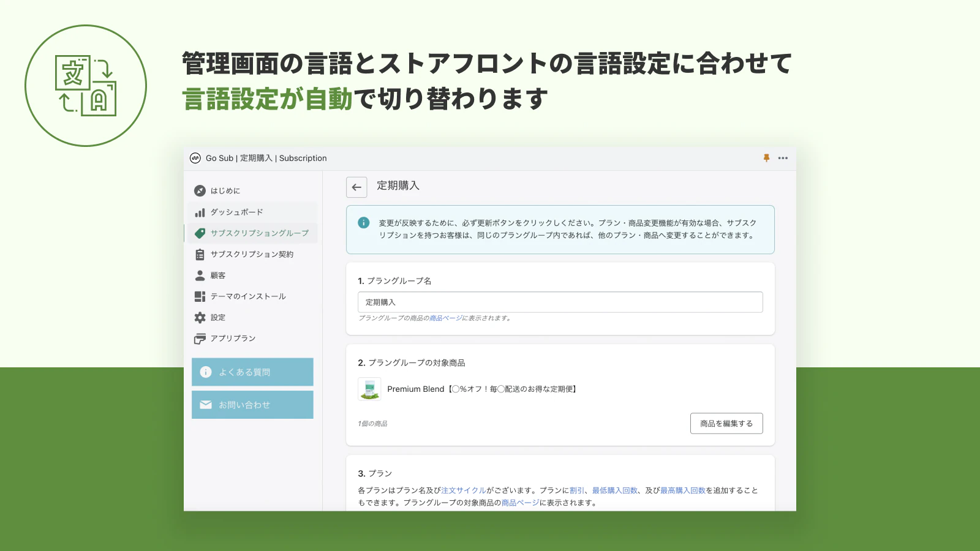Image resolution: width=980 pixels, height=551 pixels.
Task: Follow the 最高購入回数 link
Action: (x=683, y=490)
